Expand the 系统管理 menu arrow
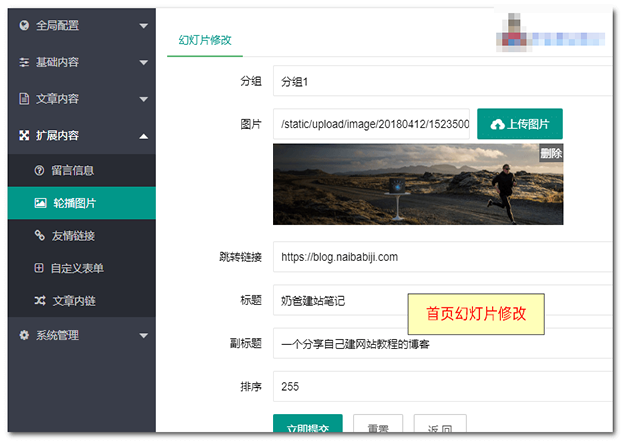621x441 pixels. [x=143, y=336]
